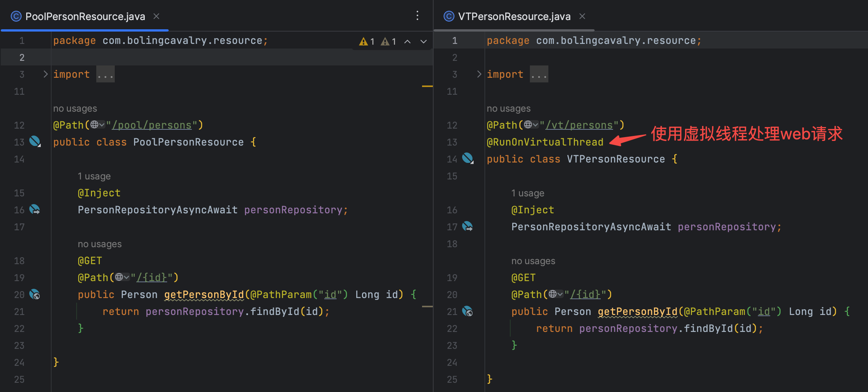The height and width of the screenshot is (392, 868).
Task: Expand folded imports in VTPersonResource.java
Action: tap(539, 74)
